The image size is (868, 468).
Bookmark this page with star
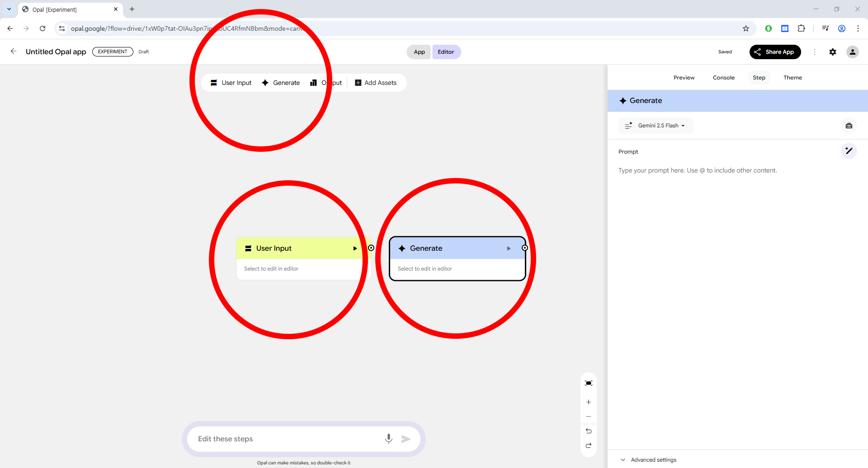746,28
